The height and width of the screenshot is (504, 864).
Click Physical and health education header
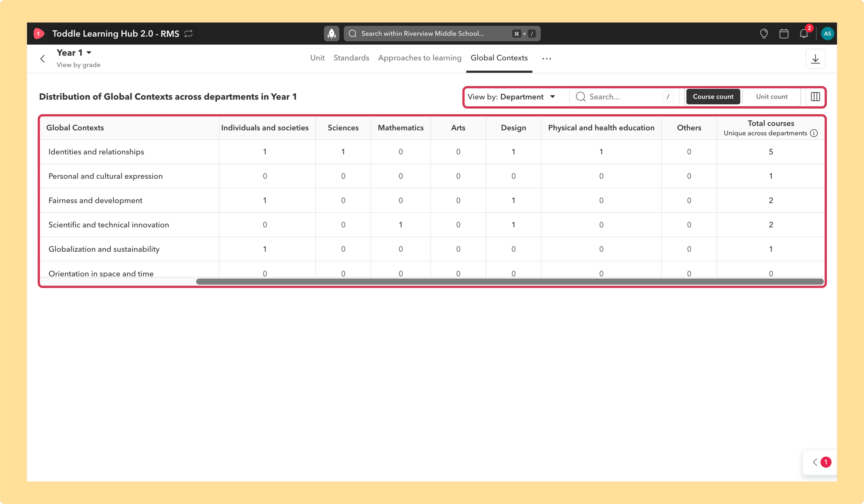pos(601,128)
